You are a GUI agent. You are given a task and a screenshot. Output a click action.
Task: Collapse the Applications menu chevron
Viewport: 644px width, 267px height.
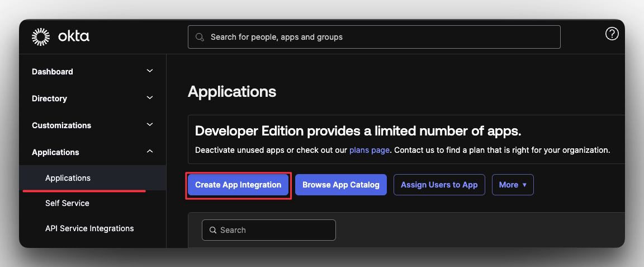tap(150, 151)
